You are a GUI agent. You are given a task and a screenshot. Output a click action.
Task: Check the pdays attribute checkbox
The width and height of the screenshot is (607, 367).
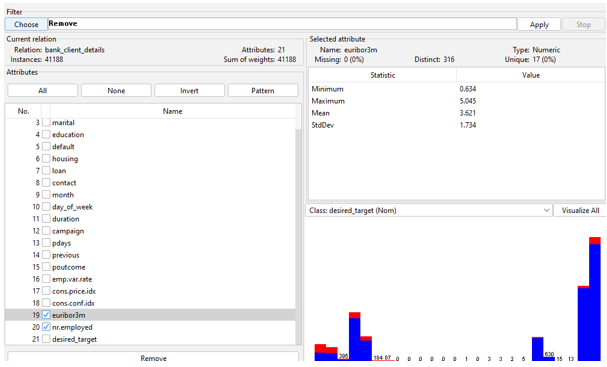coord(46,243)
